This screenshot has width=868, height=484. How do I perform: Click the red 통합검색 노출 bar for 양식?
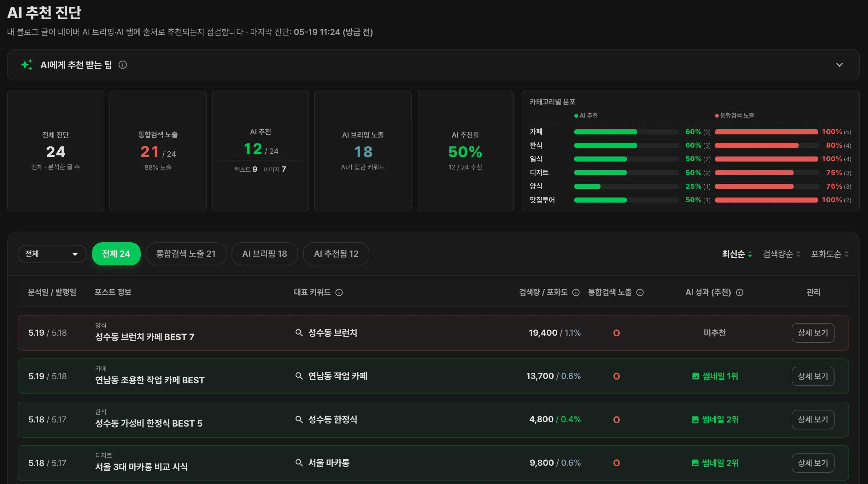[x=754, y=186]
